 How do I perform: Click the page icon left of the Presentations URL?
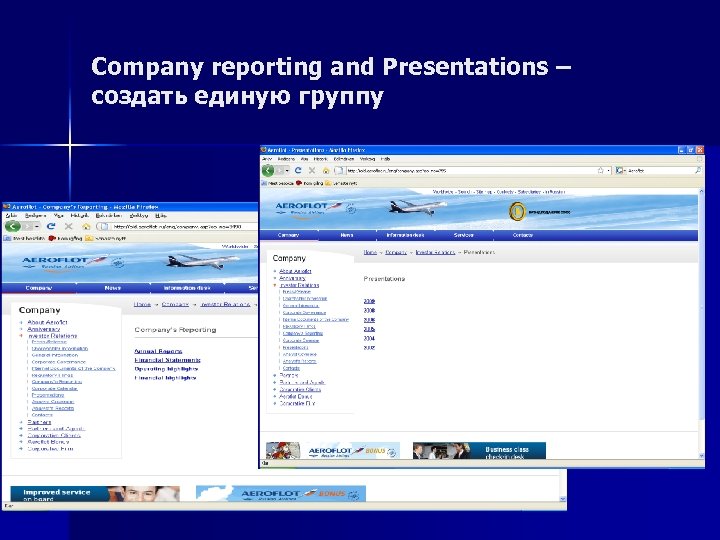pos(339,170)
